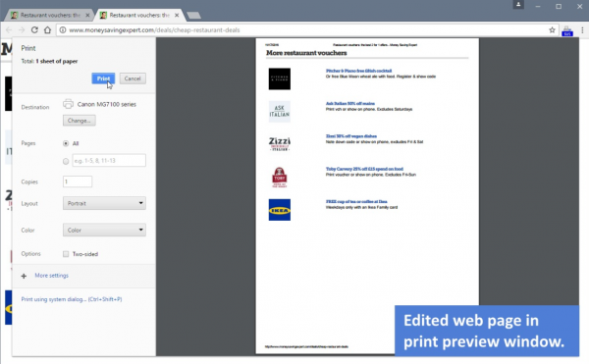Screen dimensions: 589x364
Task: Click the FREE cup of tea at Ikea link
Action: [356, 201]
